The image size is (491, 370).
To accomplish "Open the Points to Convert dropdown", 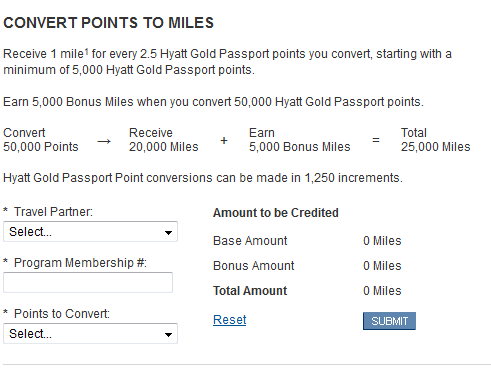I will coord(90,333).
